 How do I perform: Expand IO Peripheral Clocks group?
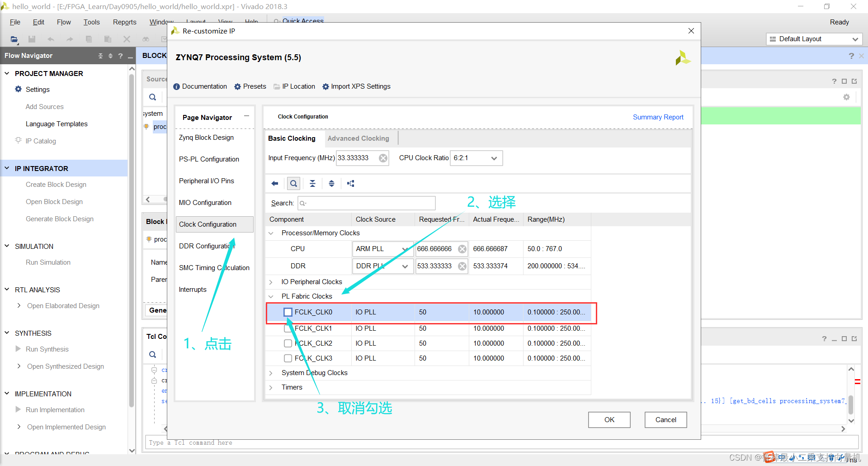pyautogui.click(x=271, y=282)
